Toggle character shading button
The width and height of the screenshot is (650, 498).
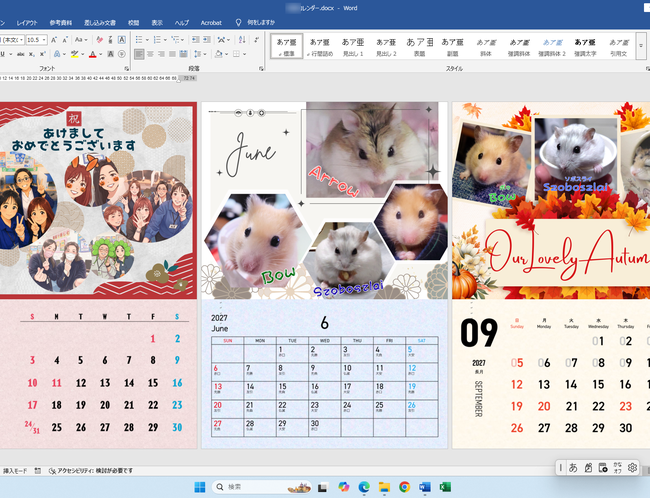click(x=110, y=54)
